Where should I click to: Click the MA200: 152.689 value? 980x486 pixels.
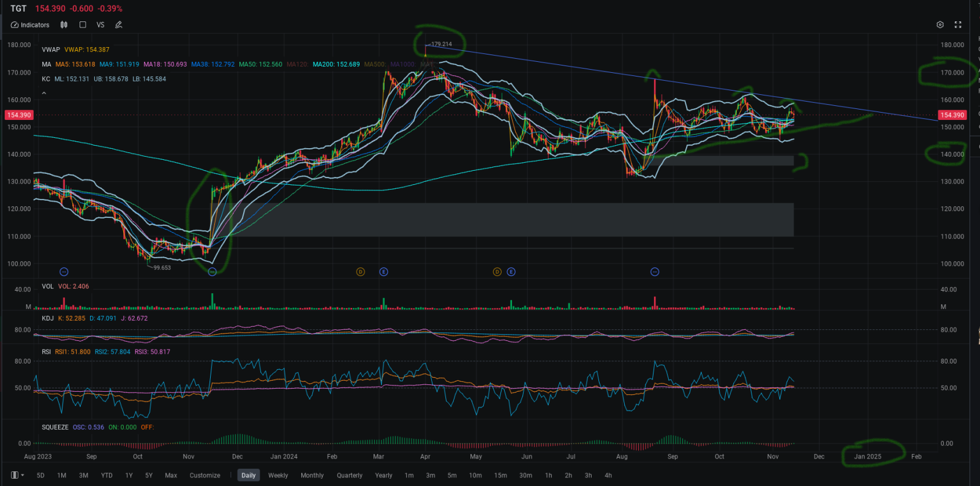[336, 64]
